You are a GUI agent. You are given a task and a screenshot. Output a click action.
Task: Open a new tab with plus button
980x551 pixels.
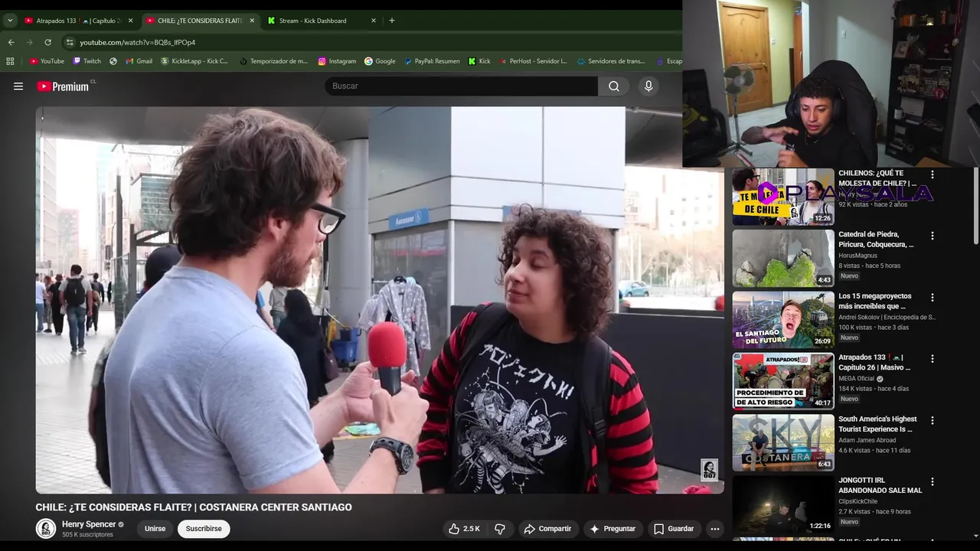392,21
